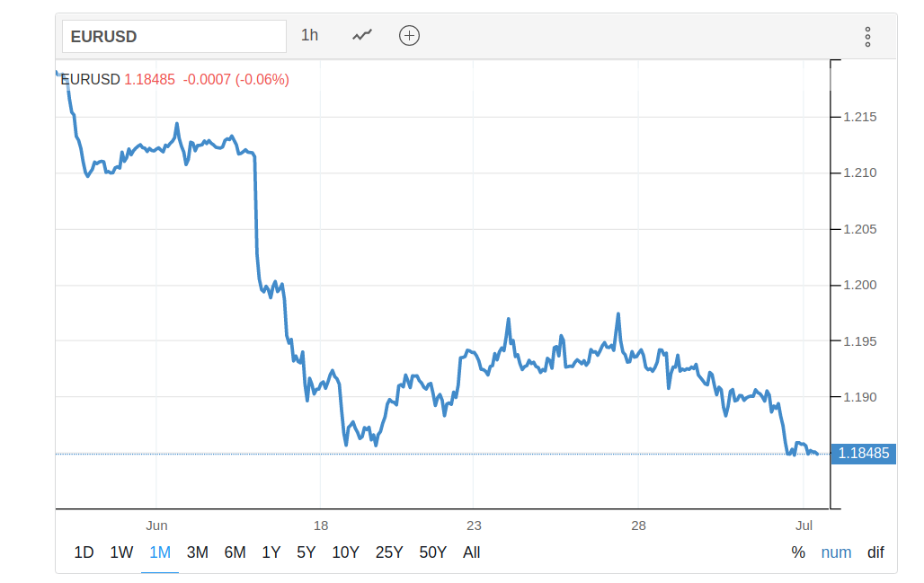Choose the 50Y time range
Screen dimensions: 924x583
[433, 552]
